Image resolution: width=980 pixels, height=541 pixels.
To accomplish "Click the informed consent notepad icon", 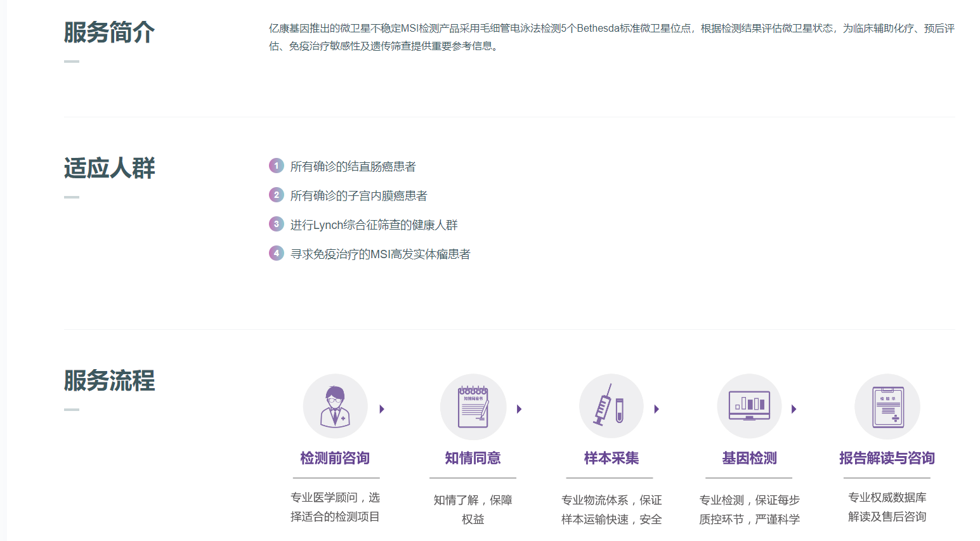I will click(x=473, y=407).
